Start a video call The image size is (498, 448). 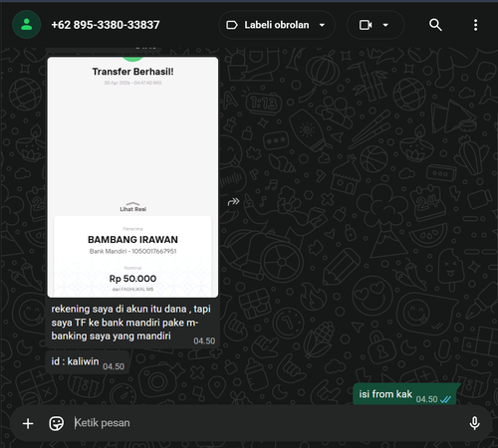point(366,25)
